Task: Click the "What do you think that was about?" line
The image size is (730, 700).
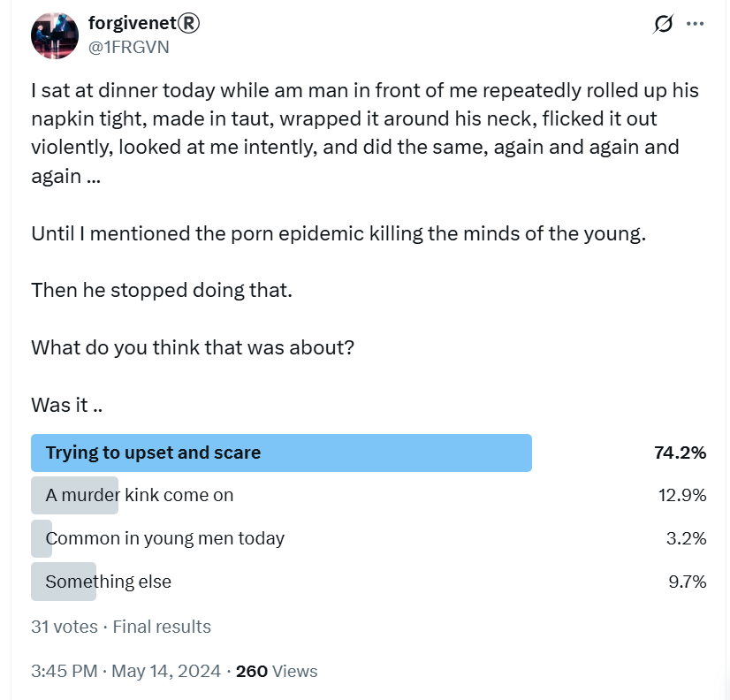Action: pyautogui.click(x=193, y=348)
